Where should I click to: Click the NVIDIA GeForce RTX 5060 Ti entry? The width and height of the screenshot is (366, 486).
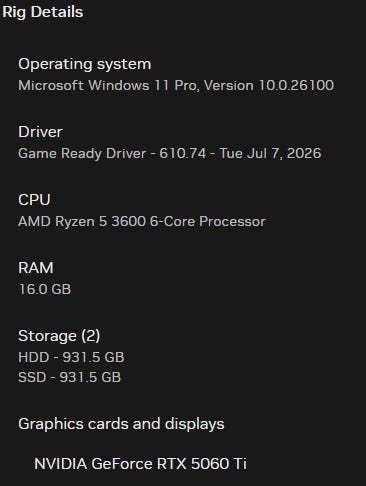(140, 464)
